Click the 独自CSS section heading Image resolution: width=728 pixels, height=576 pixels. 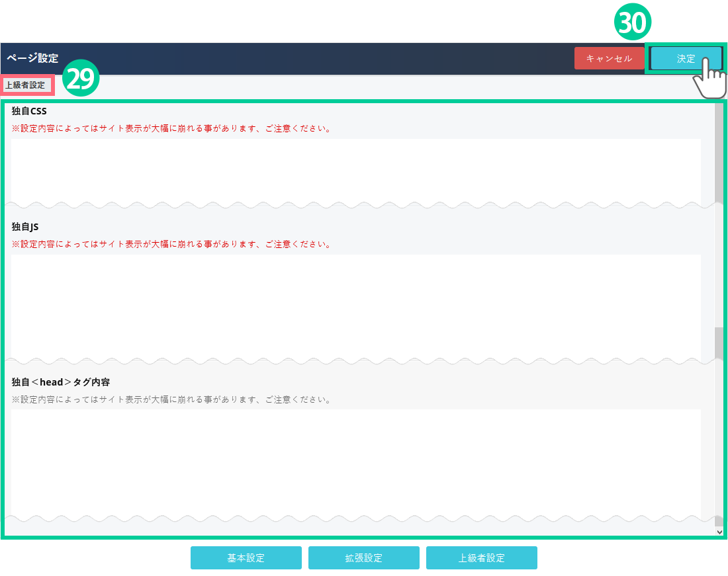coord(29,111)
